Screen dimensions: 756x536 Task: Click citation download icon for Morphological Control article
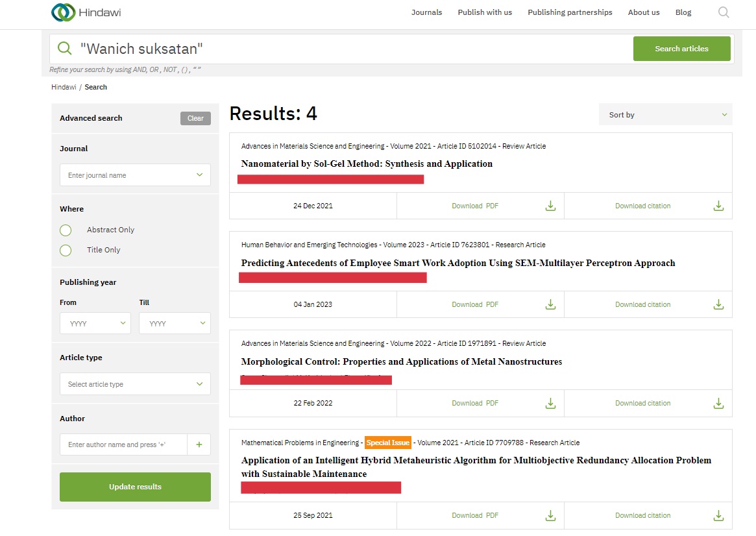click(x=718, y=403)
